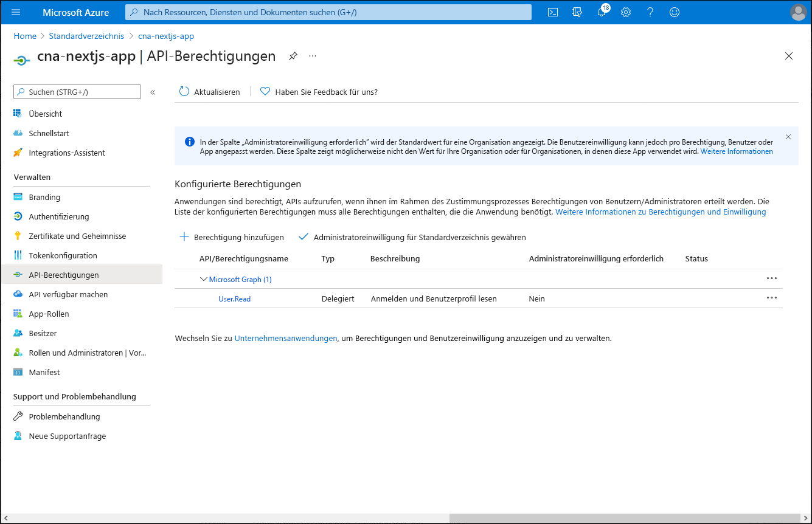
Task: Click the key icon for Zertifikate und Geheimnisse
Action: [18, 236]
